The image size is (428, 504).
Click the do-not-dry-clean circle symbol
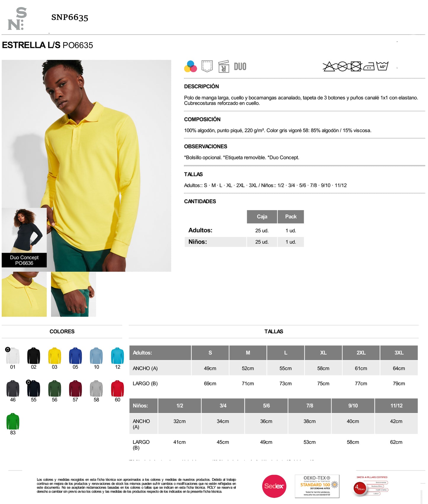342,66
